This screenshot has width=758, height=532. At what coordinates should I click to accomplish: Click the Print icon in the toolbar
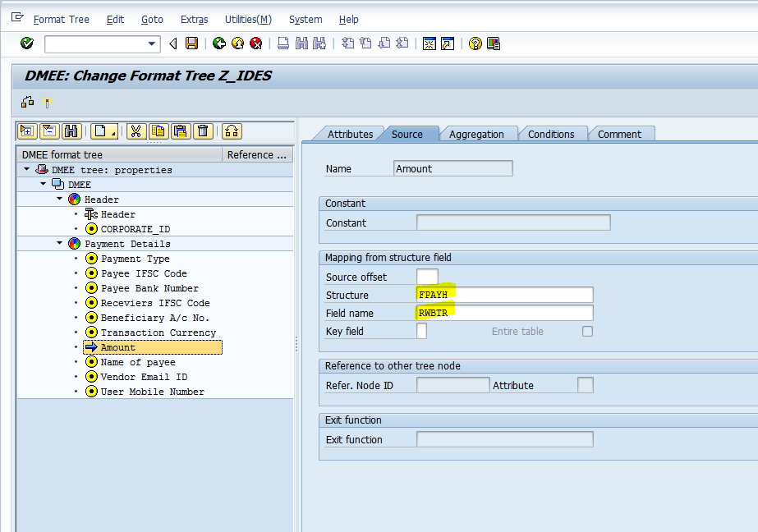[x=283, y=44]
